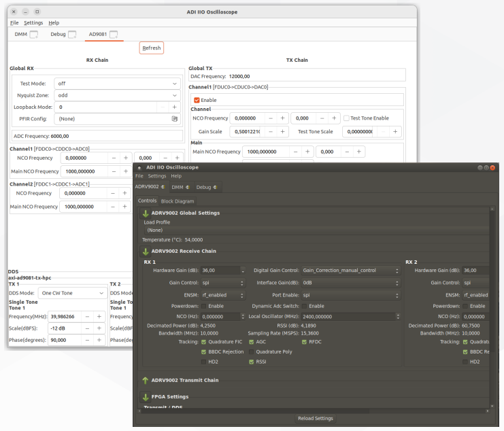Switch to Block Diagram tab
The width and height of the screenshot is (504, 431).
pyautogui.click(x=178, y=201)
